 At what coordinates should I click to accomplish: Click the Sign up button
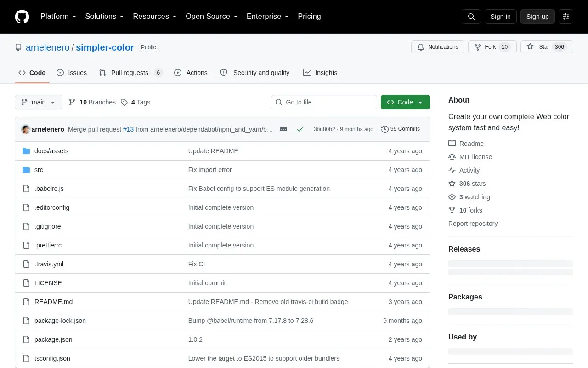[537, 17]
